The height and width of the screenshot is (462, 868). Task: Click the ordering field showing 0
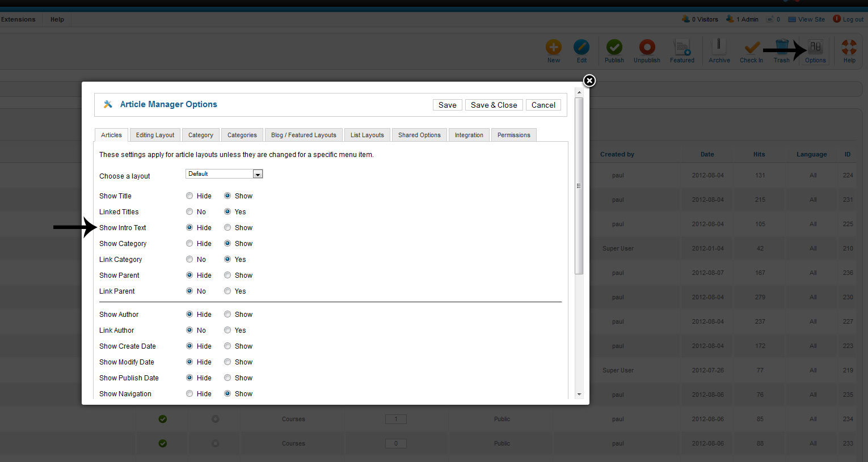coord(396,443)
